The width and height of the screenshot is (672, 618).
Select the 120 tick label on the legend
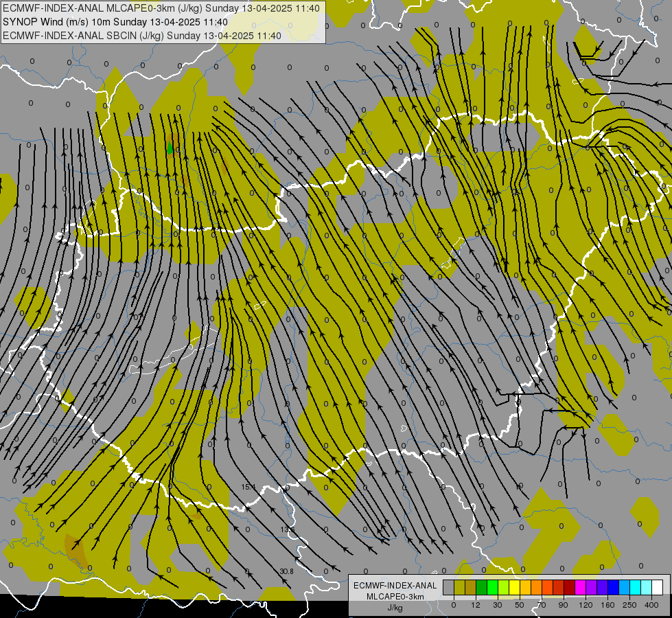[586, 605]
